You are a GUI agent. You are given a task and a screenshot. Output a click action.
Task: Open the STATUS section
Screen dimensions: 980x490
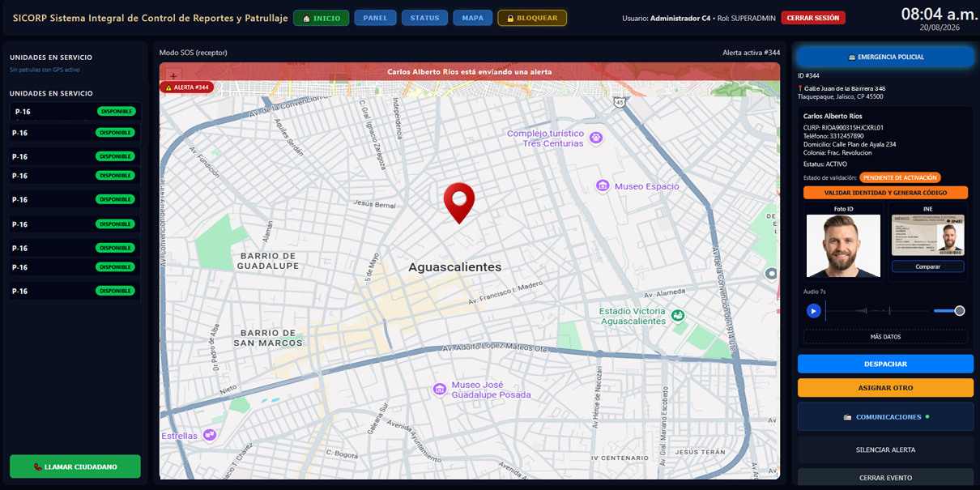click(424, 18)
